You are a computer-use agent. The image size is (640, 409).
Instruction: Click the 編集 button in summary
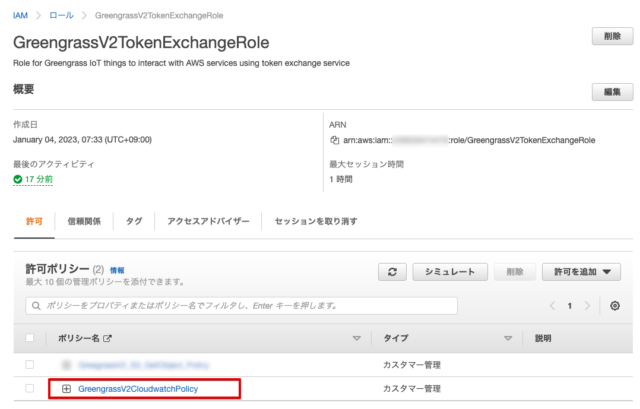pos(612,92)
